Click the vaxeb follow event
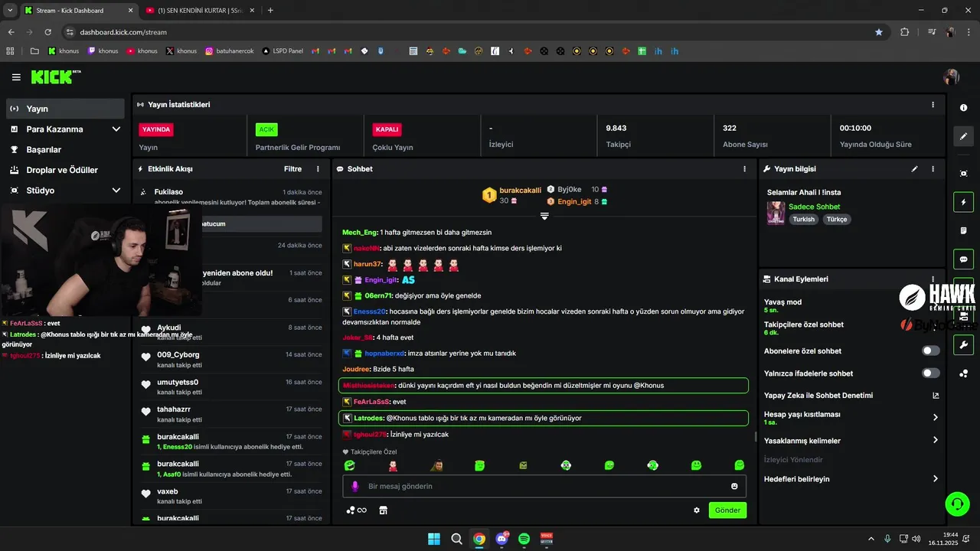Screen dimensions: 980x551 230,495
